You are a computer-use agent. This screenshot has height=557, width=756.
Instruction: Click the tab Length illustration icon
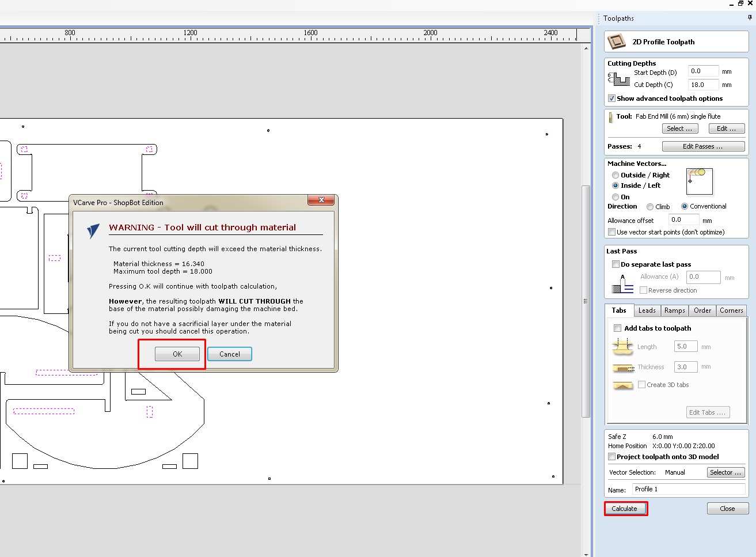pos(622,346)
